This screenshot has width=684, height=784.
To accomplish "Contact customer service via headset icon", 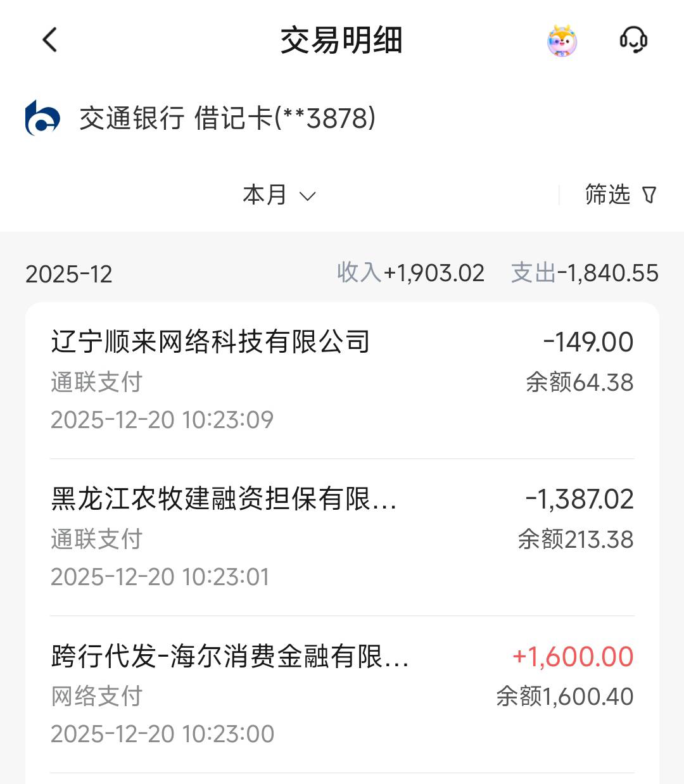I will pos(633,40).
